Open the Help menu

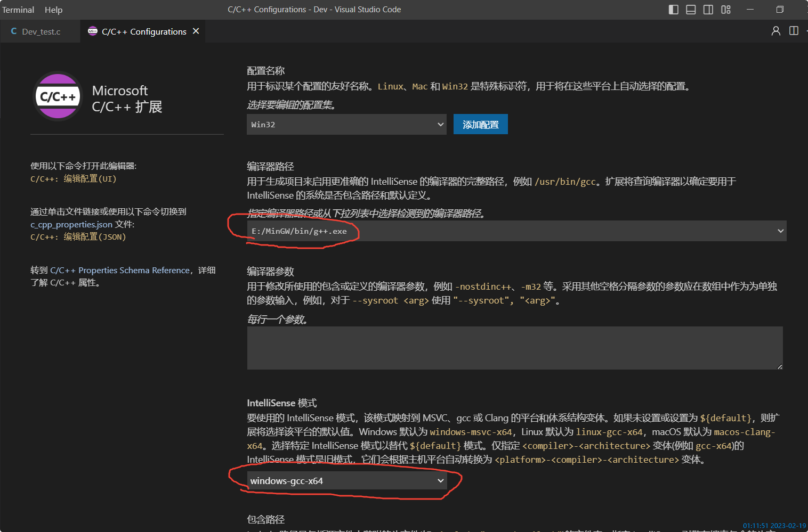click(x=53, y=10)
